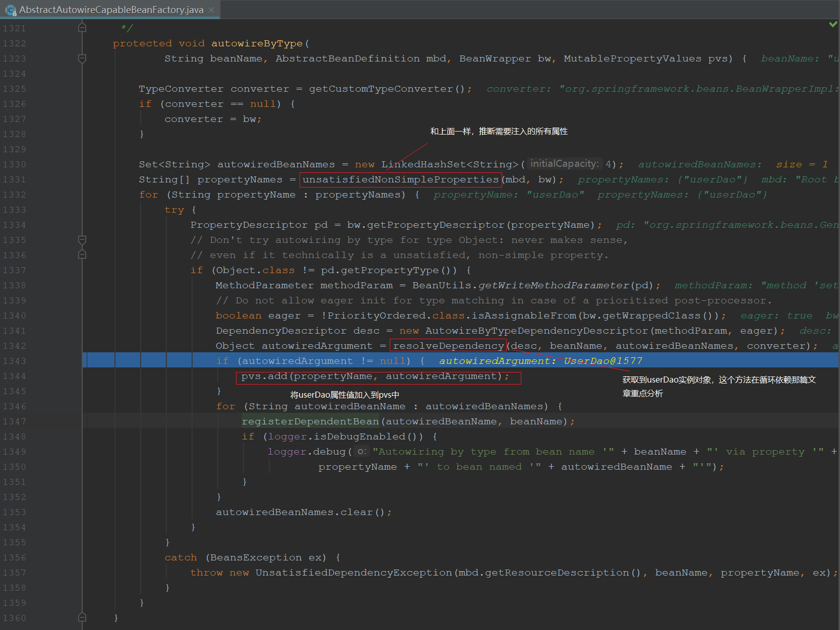Click the catch keyword
The width and height of the screenshot is (840, 630).
181,557
